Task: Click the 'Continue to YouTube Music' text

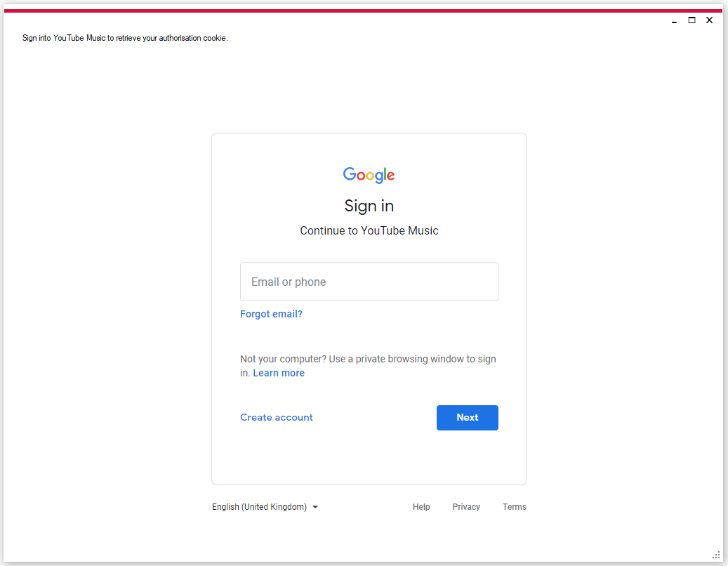Action: pos(369,231)
